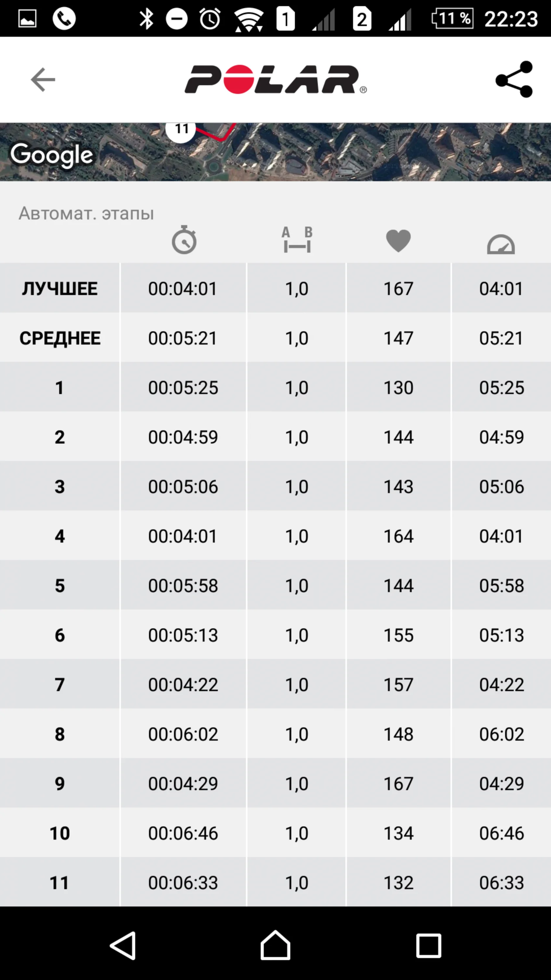The height and width of the screenshot is (980, 551).
Task: Tap the back arrow in header
Action: tap(43, 79)
